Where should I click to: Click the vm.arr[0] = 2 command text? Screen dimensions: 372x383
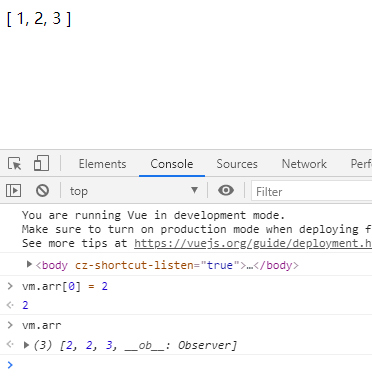[65, 286]
